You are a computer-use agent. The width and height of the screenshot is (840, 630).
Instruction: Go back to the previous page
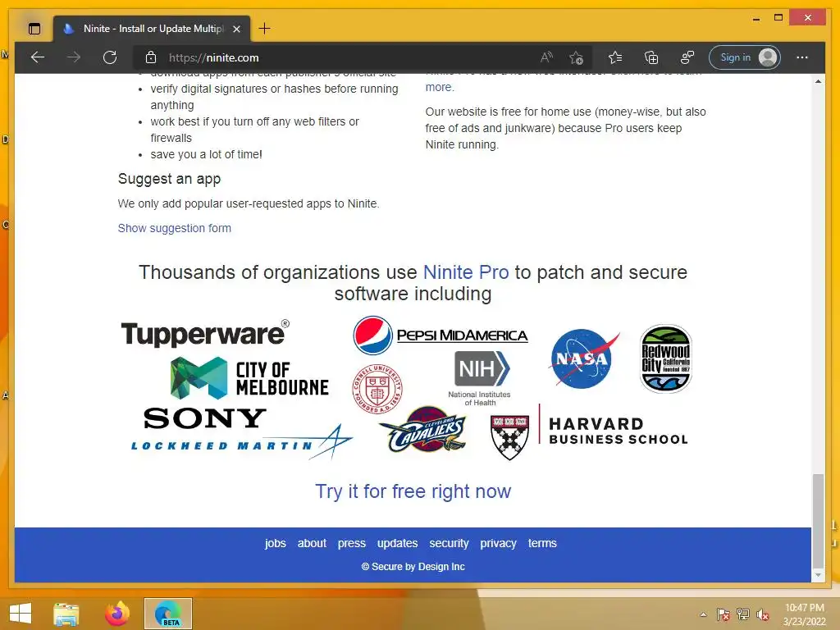pyautogui.click(x=38, y=57)
